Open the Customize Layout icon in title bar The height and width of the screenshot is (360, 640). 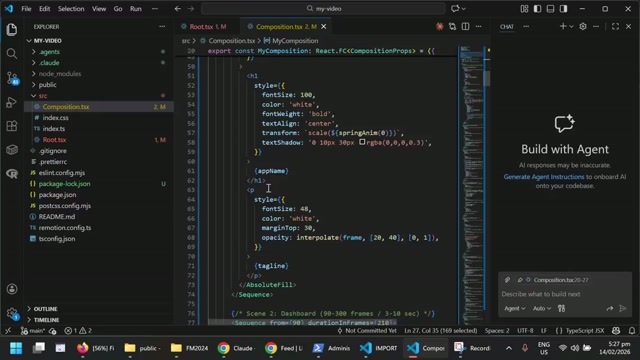[x=524, y=9]
